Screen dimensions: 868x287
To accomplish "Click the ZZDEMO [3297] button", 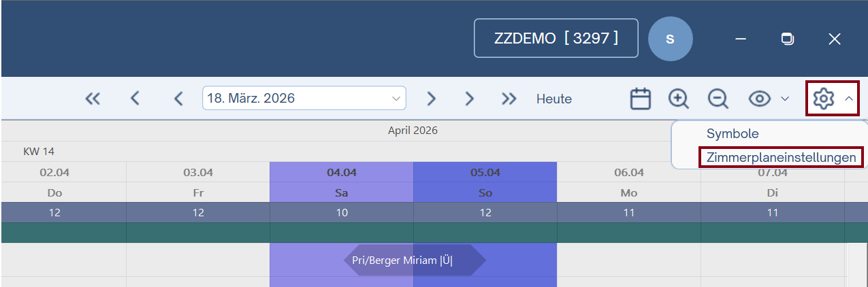I will coord(556,38).
